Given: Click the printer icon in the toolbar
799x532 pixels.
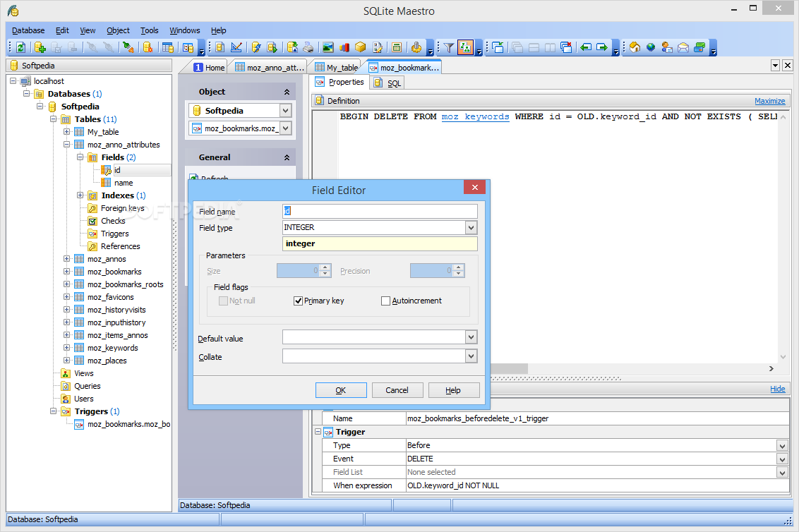Looking at the screenshot, I should pyautogui.click(x=308, y=47).
